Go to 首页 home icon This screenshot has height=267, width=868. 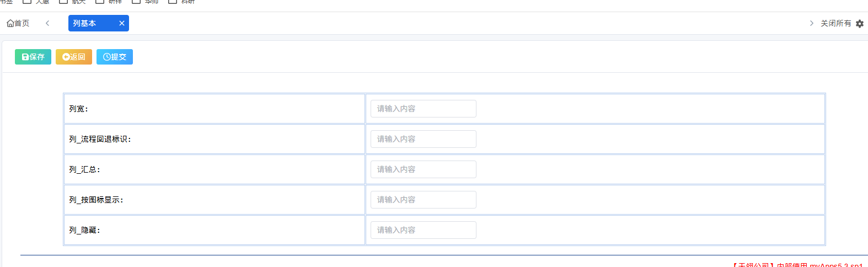click(x=10, y=23)
